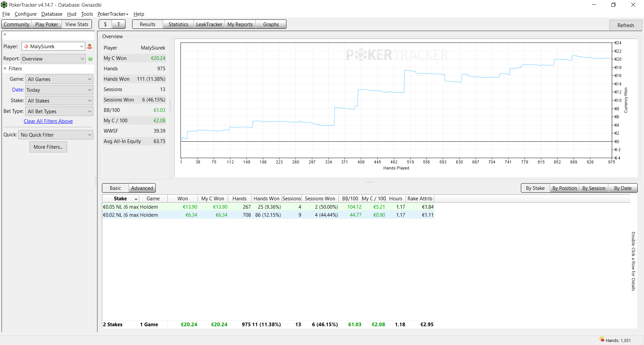Open the Tools menu
644x345 pixels.
(x=87, y=14)
